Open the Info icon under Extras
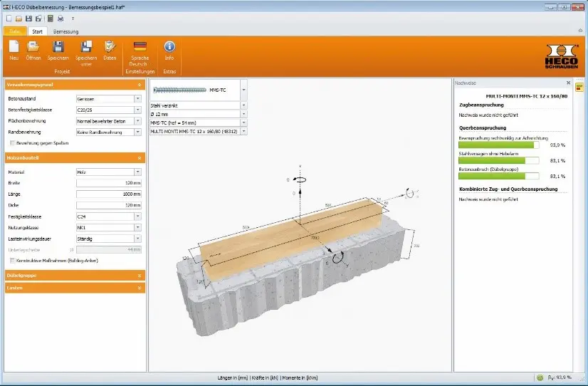The height and width of the screenshot is (386, 588). coord(169,46)
